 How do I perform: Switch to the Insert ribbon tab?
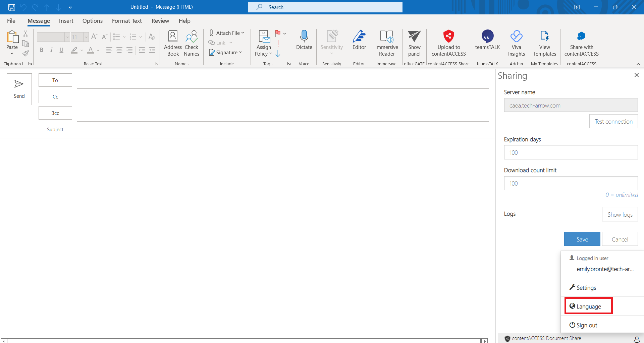click(66, 21)
